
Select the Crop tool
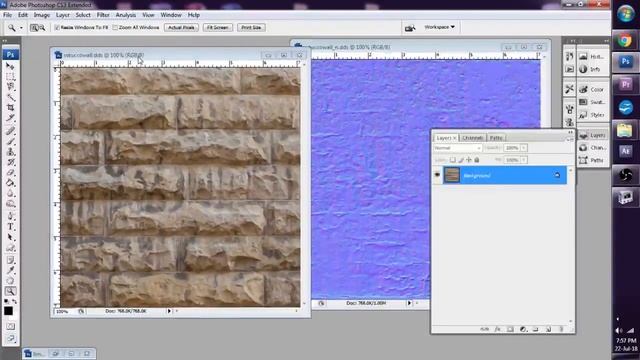click(x=10, y=108)
